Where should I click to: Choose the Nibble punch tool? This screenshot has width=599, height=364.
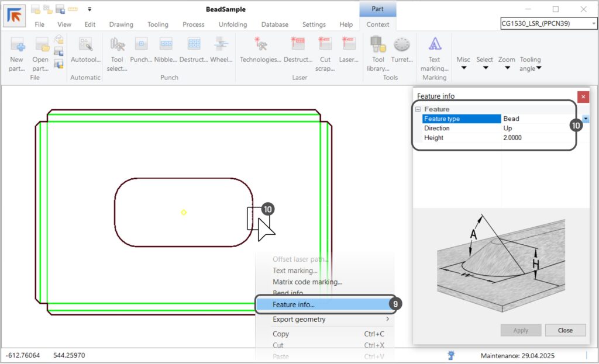pos(166,45)
